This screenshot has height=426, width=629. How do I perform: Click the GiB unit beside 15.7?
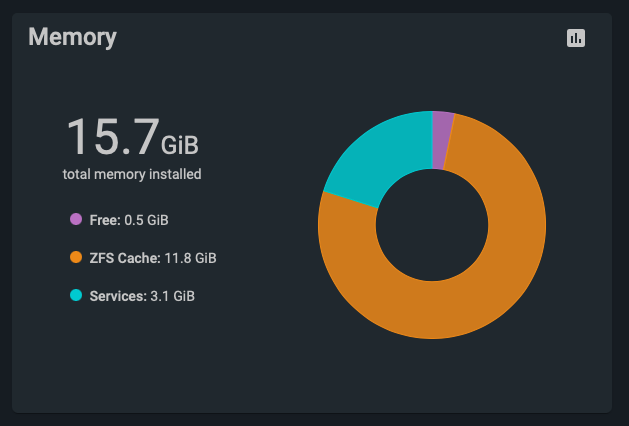180,145
